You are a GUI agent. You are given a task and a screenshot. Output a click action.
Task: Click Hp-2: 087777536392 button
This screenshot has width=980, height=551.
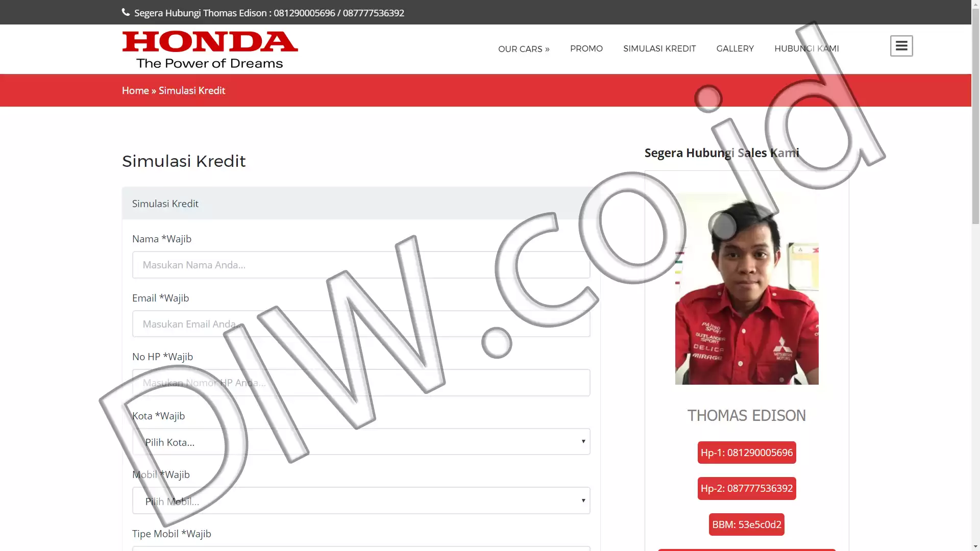pyautogui.click(x=747, y=488)
